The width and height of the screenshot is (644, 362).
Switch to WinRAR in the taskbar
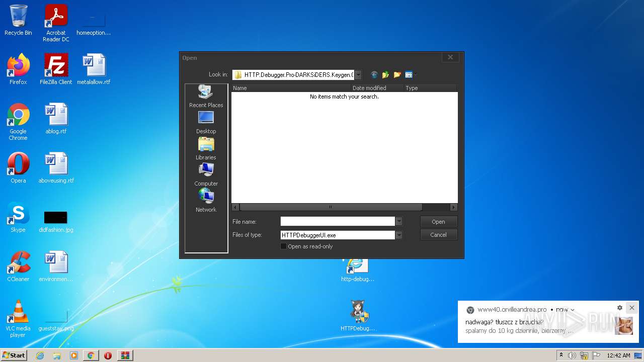pos(125,355)
